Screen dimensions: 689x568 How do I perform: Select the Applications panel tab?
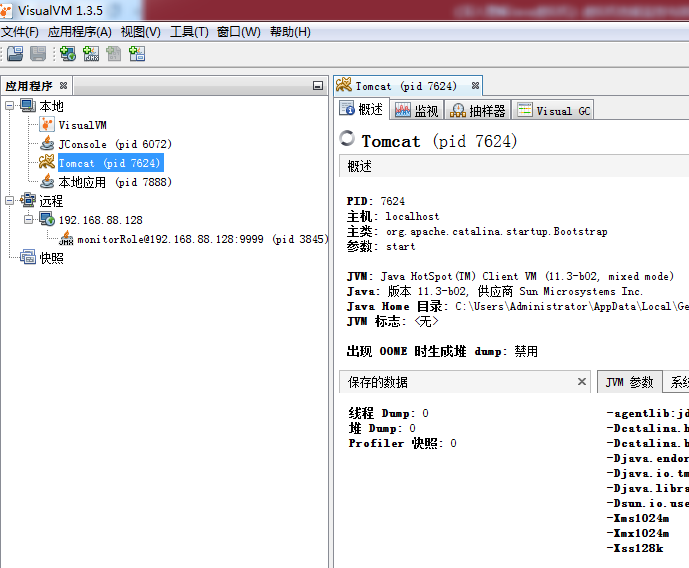pos(36,86)
